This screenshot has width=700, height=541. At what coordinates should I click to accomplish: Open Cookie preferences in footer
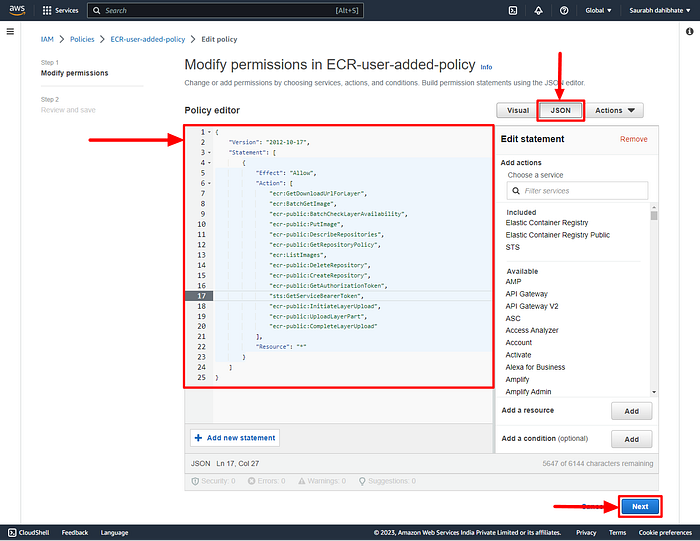pyautogui.click(x=665, y=533)
